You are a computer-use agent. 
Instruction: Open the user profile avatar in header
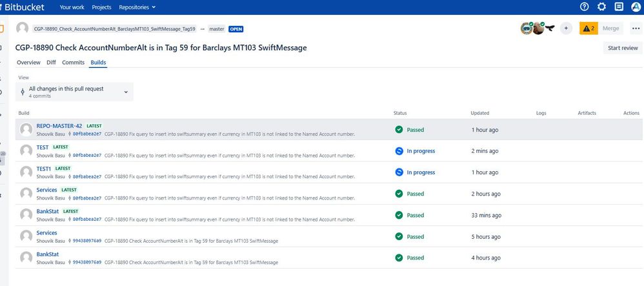(x=636, y=6)
